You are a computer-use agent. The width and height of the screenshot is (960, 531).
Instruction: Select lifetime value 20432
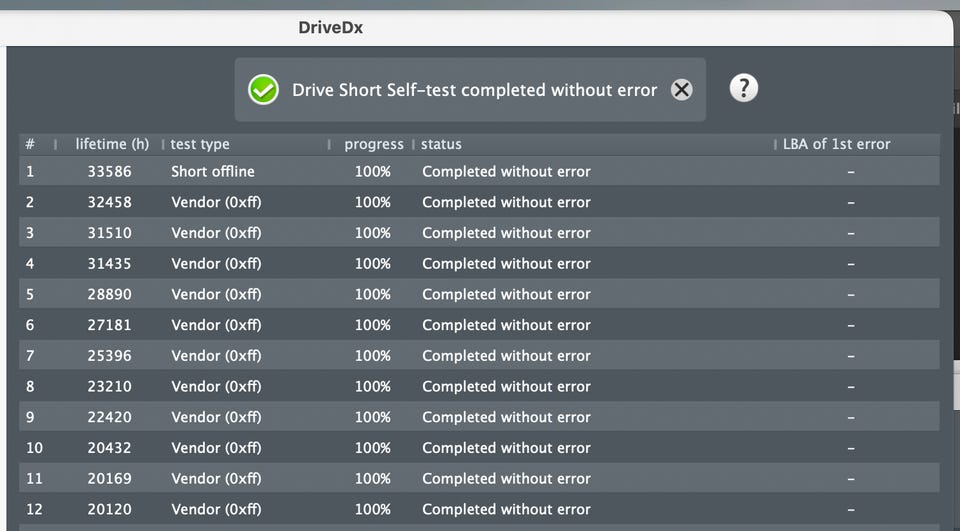pos(110,448)
